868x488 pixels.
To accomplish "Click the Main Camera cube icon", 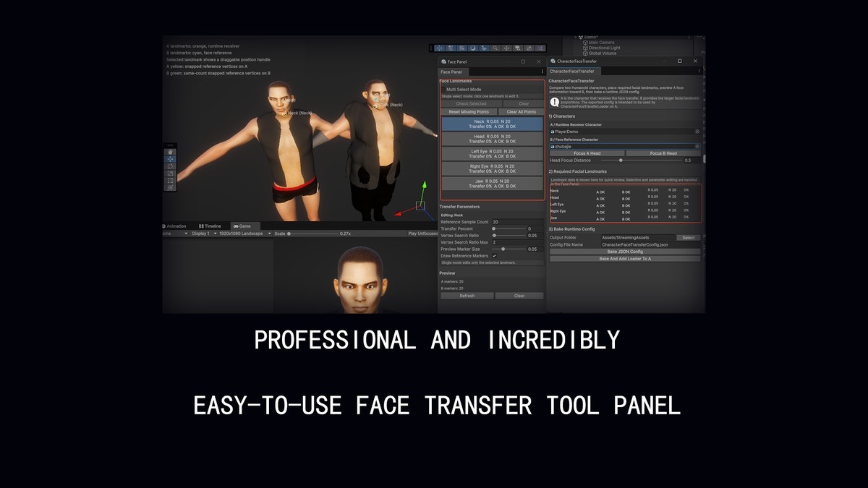I will [586, 43].
